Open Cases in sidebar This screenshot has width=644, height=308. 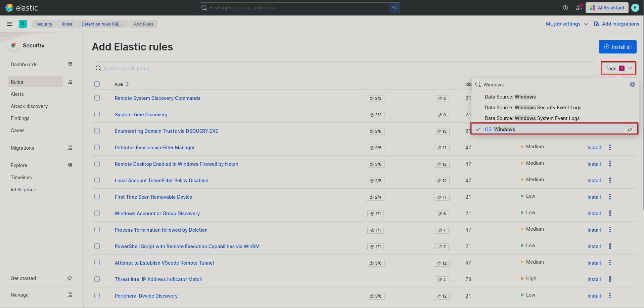[17, 130]
